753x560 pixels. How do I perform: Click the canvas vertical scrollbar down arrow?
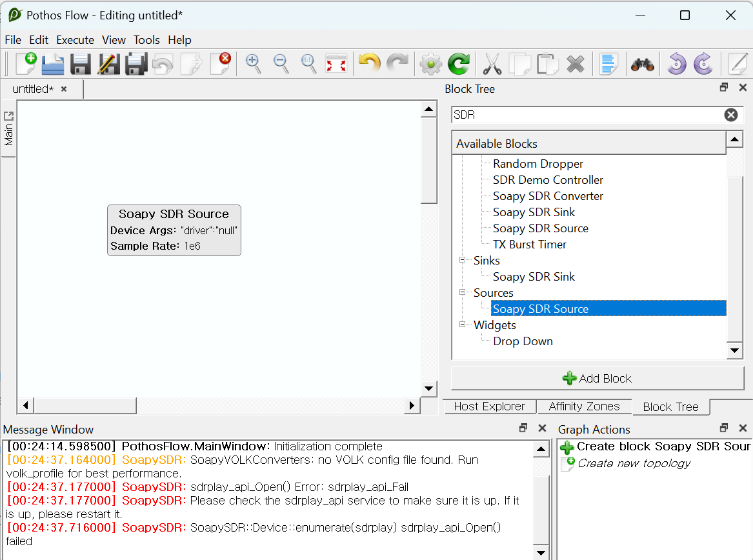(x=429, y=388)
